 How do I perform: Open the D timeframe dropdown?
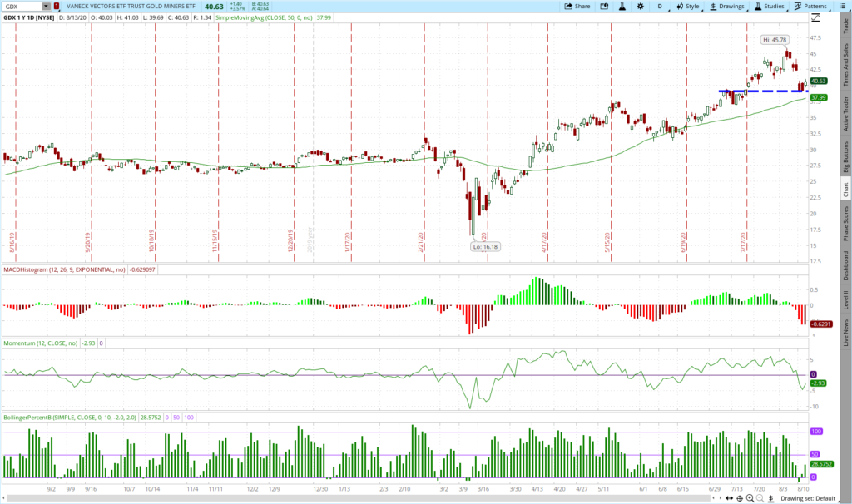pyautogui.click(x=660, y=7)
